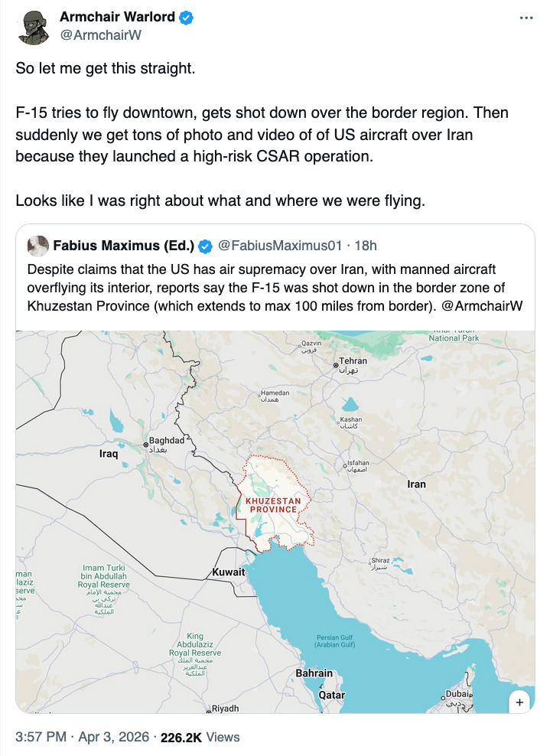
Task: Click the Khuzestan Province label on the map
Action: click(273, 505)
